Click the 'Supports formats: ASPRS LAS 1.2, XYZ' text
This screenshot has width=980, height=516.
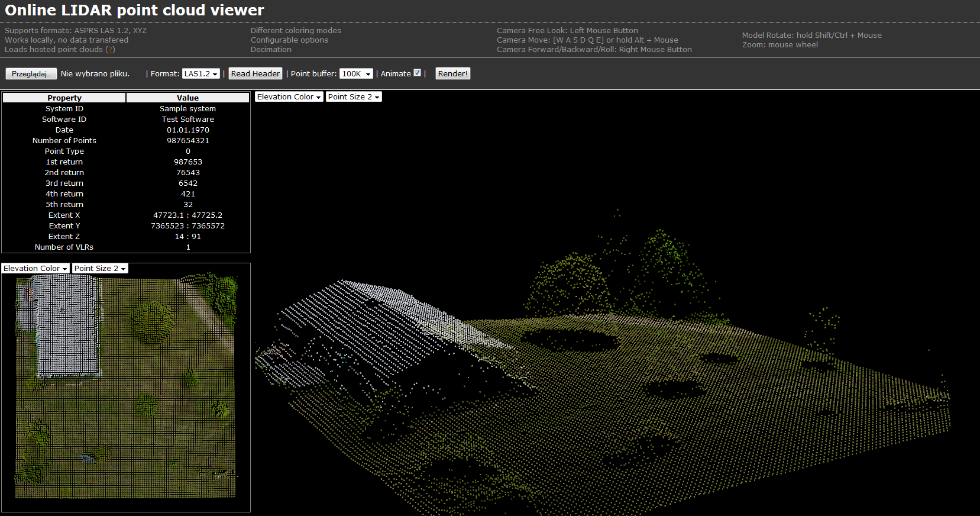76,31
